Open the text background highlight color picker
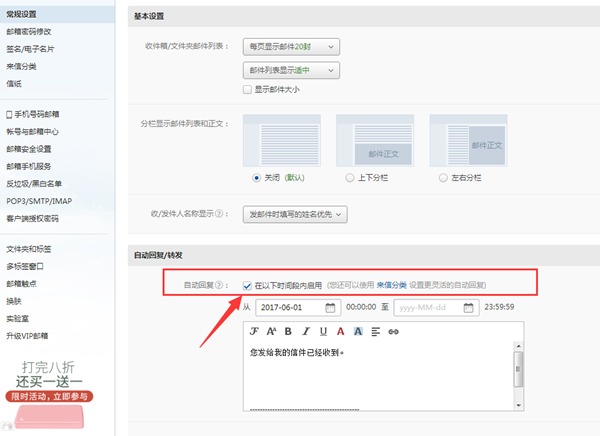Screen dimensions: 600x436 click(x=358, y=331)
